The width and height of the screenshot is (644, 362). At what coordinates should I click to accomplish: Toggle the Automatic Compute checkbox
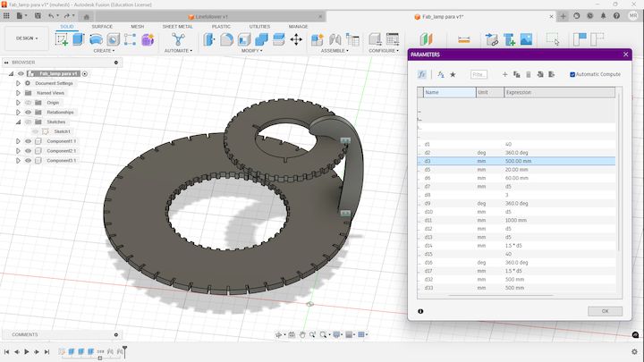(572, 74)
